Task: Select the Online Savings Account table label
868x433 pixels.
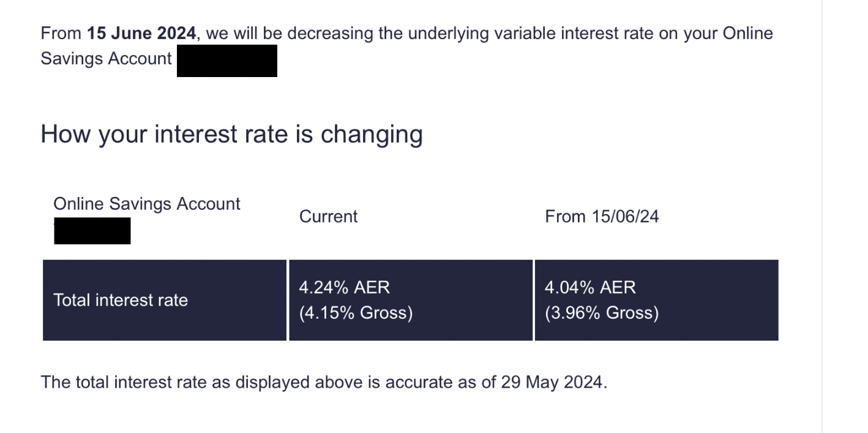Action: [147, 204]
